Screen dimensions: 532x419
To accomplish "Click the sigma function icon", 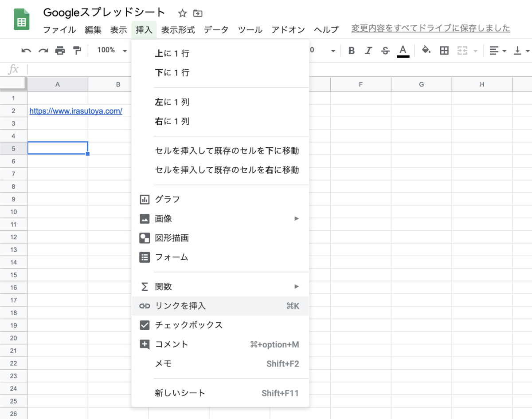I will 145,287.
